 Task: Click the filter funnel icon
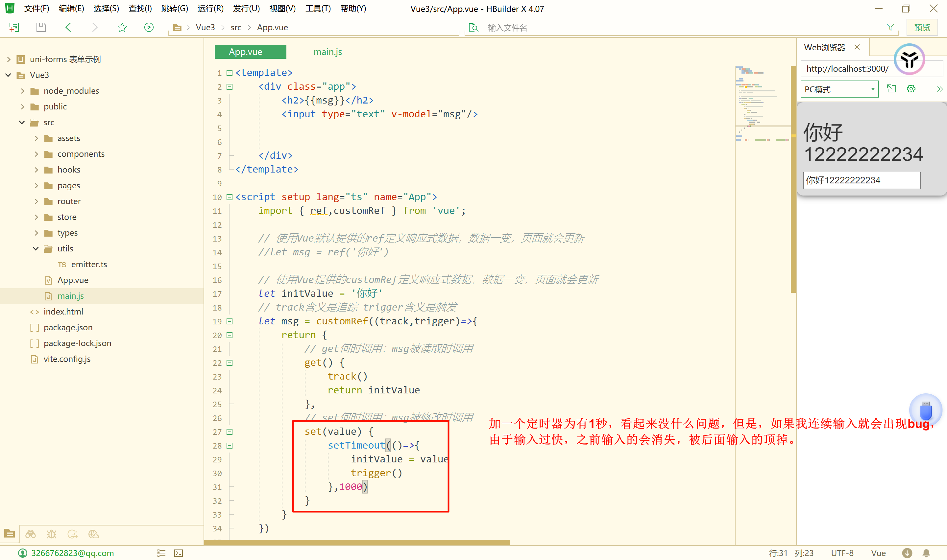[890, 27]
